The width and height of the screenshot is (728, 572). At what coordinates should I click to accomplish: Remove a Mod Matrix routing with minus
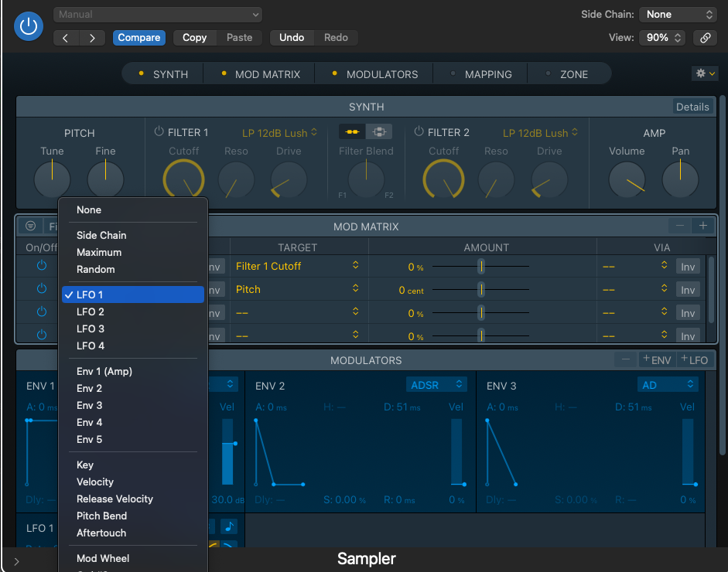[x=680, y=226]
